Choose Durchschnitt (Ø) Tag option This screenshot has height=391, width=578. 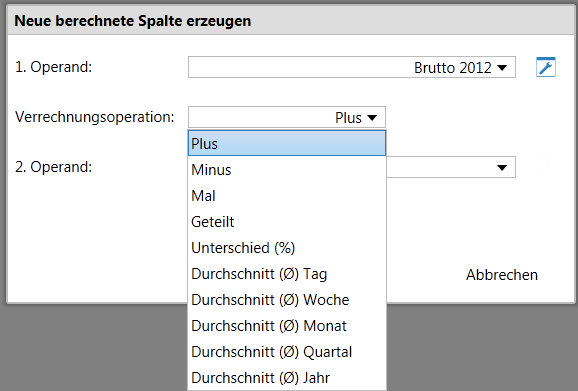pyautogui.click(x=287, y=274)
